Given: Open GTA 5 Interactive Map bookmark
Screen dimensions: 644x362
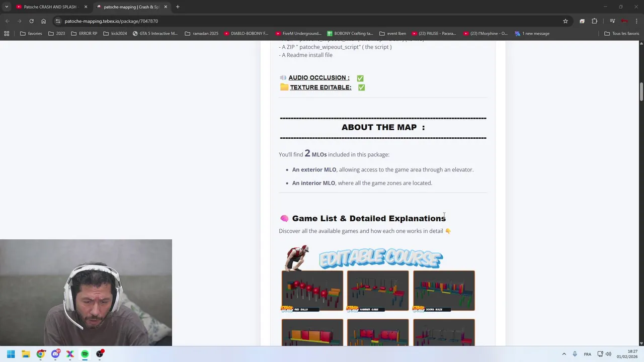Looking at the screenshot, I should coord(155,34).
